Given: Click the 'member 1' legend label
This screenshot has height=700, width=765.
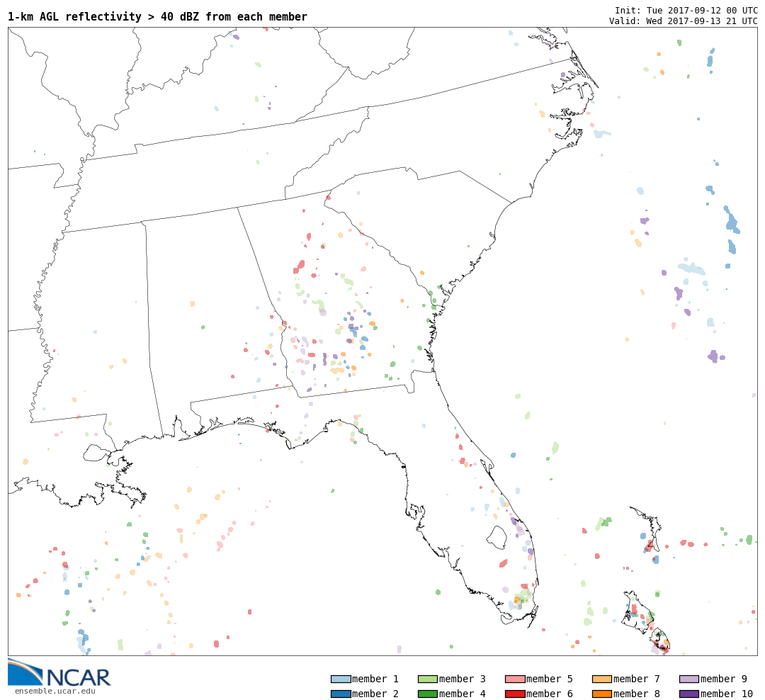Looking at the screenshot, I should coord(375,679).
